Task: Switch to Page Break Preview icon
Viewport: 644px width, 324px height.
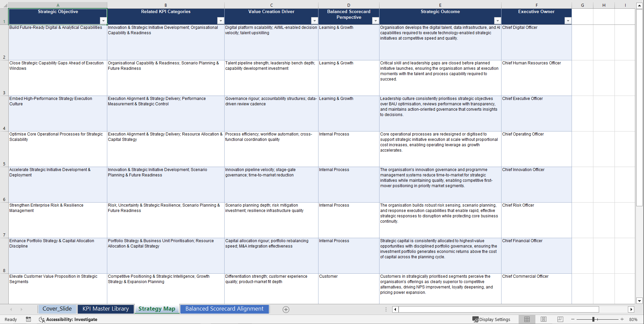Action: [x=560, y=319]
